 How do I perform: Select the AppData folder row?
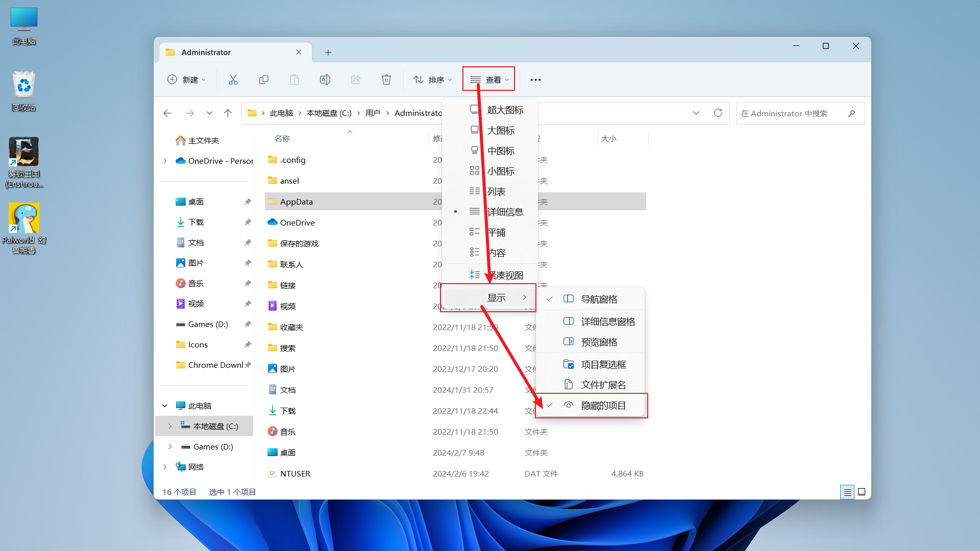tap(455, 202)
